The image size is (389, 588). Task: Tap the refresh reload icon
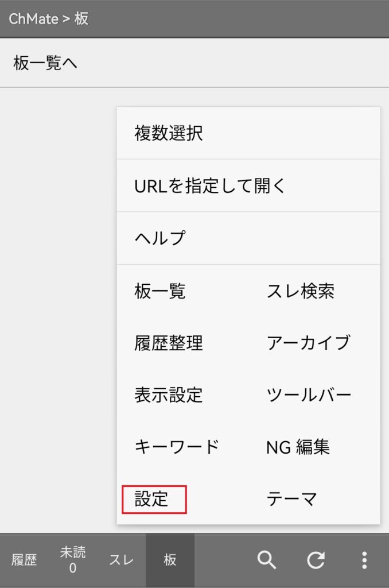[x=316, y=560]
